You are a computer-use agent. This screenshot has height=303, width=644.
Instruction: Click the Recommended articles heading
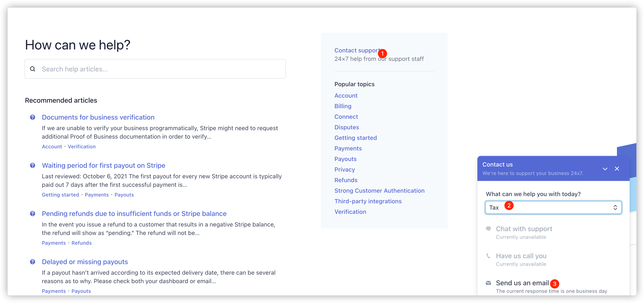pyautogui.click(x=61, y=100)
